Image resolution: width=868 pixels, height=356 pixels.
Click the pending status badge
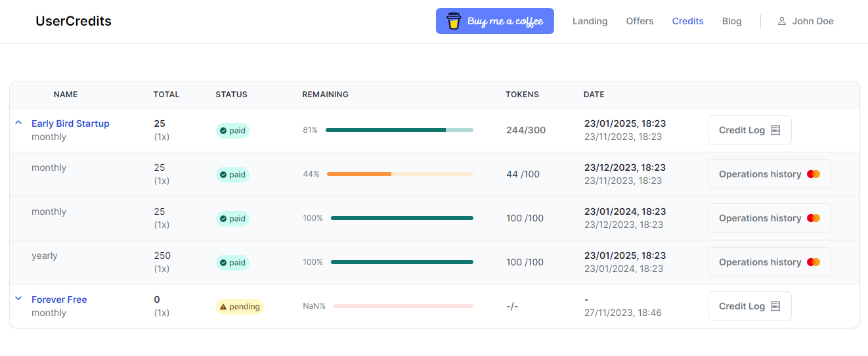pyautogui.click(x=240, y=307)
